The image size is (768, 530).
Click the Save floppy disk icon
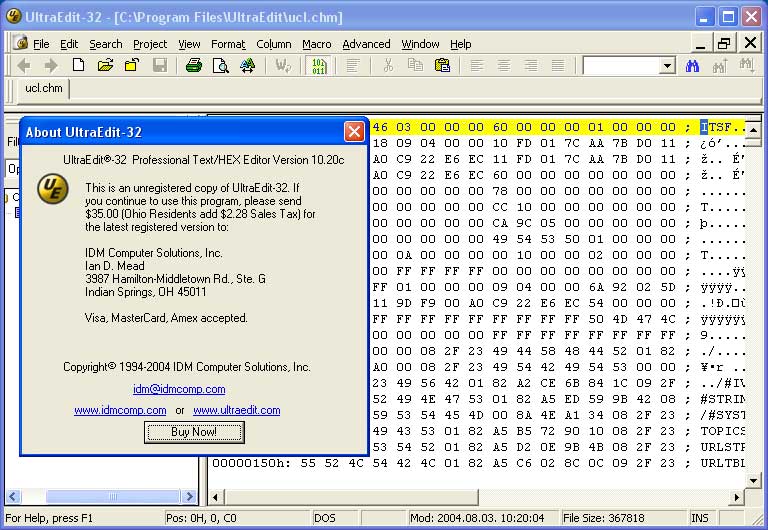coord(160,65)
